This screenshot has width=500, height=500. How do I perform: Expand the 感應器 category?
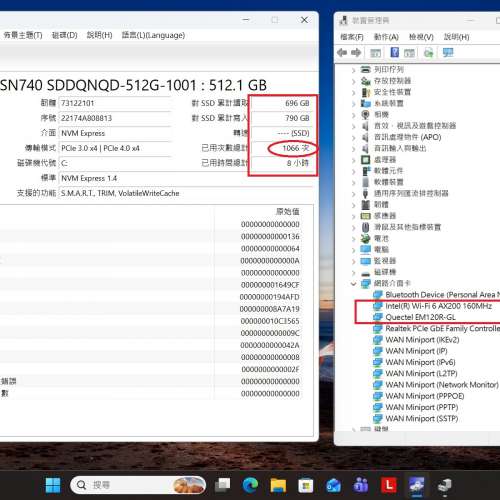point(354,216)
